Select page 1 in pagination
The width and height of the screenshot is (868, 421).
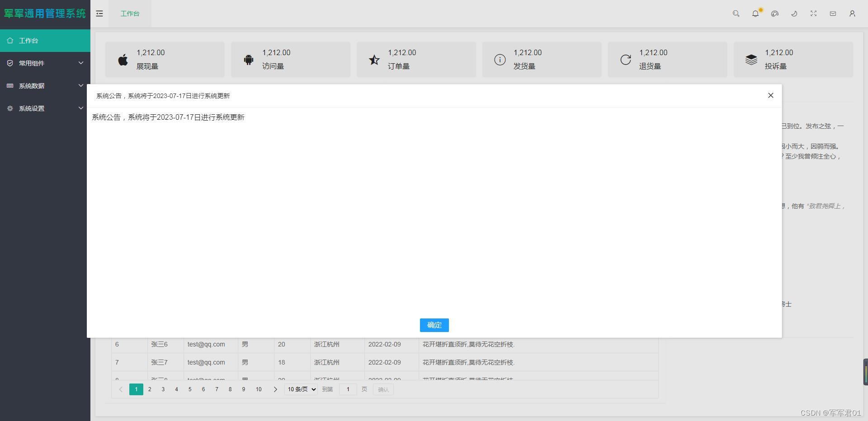(x=136, y=389)
